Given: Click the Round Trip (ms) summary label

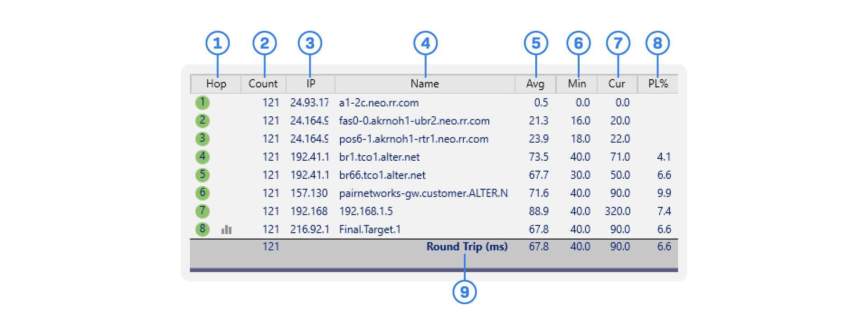Looking at the screenshot, I should coord(467,247).
